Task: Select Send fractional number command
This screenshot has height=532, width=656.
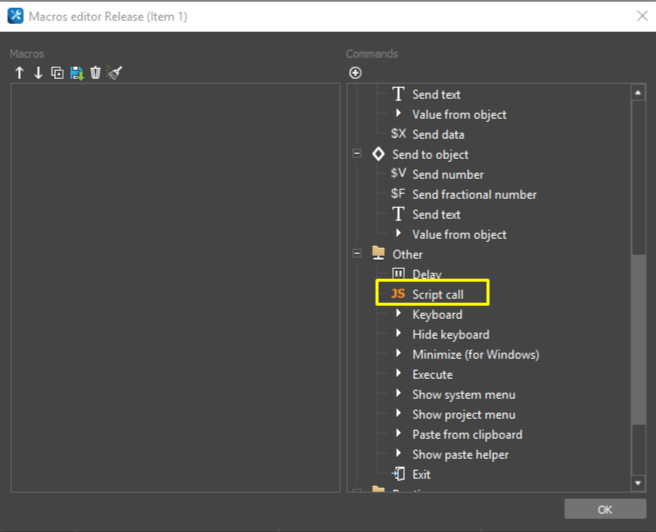Action: [473, 194]
